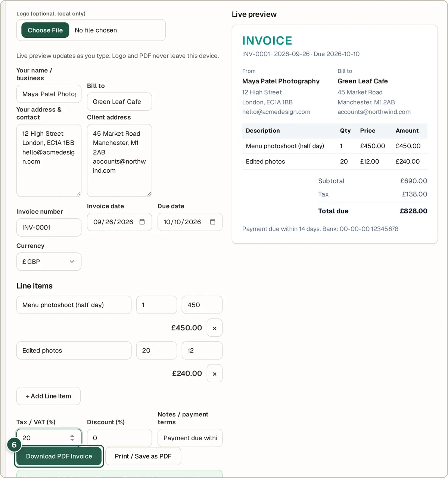
Task: Click the preview Tax value £138.00
Action: (x=414, y=194)
